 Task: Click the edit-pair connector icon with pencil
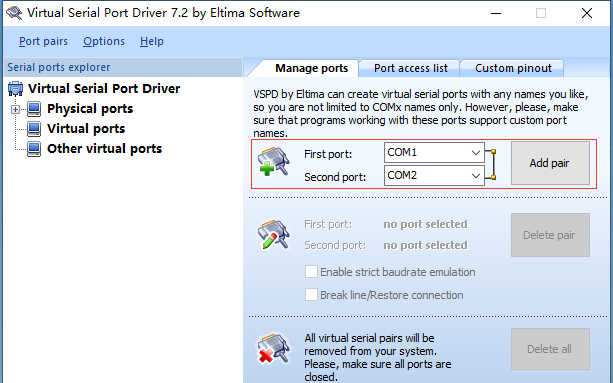274,234
